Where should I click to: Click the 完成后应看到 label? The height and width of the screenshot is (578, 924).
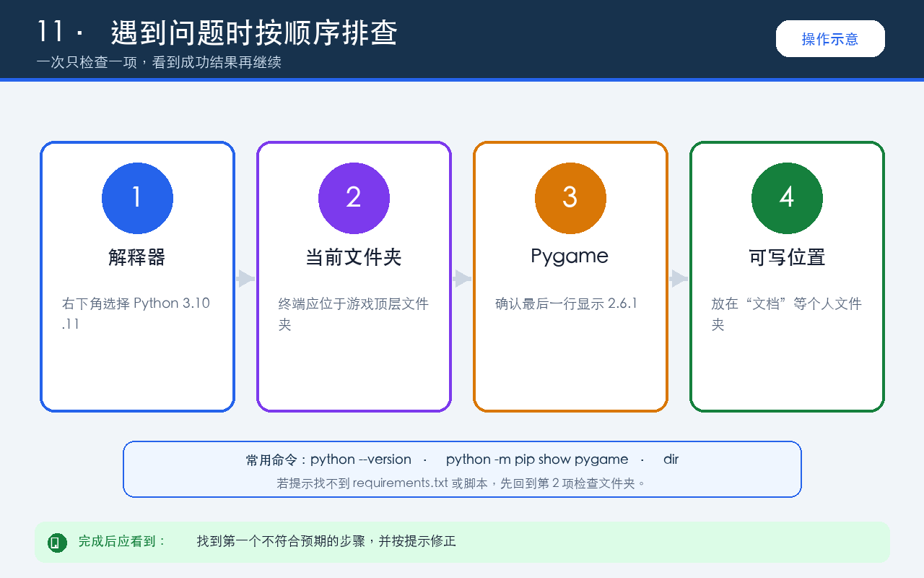tap(122, 541)
